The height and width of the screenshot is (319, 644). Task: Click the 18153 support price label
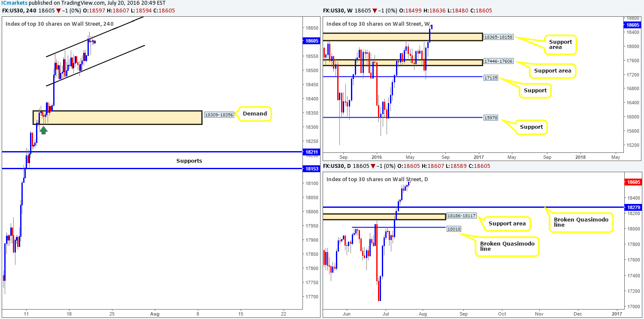[x=312, y=169]
